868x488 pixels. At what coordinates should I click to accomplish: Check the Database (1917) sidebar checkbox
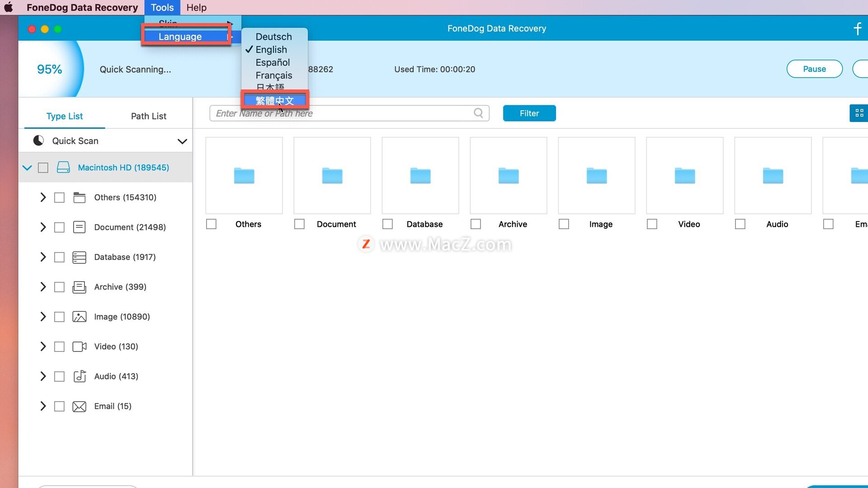point(59,257)
